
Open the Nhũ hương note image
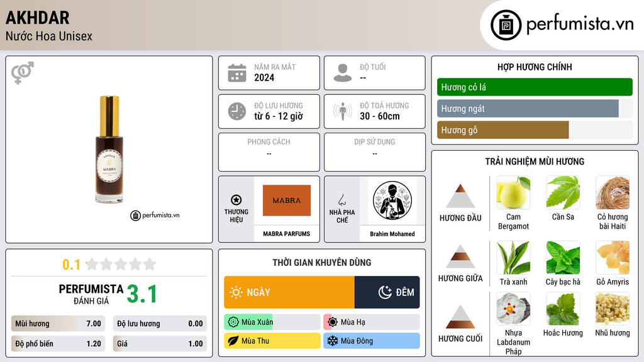[613, 309]
